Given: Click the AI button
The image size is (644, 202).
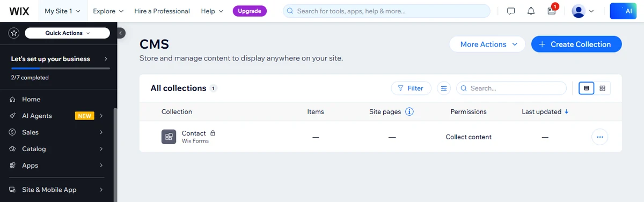Looking at the screenshot, I should 623,11.
